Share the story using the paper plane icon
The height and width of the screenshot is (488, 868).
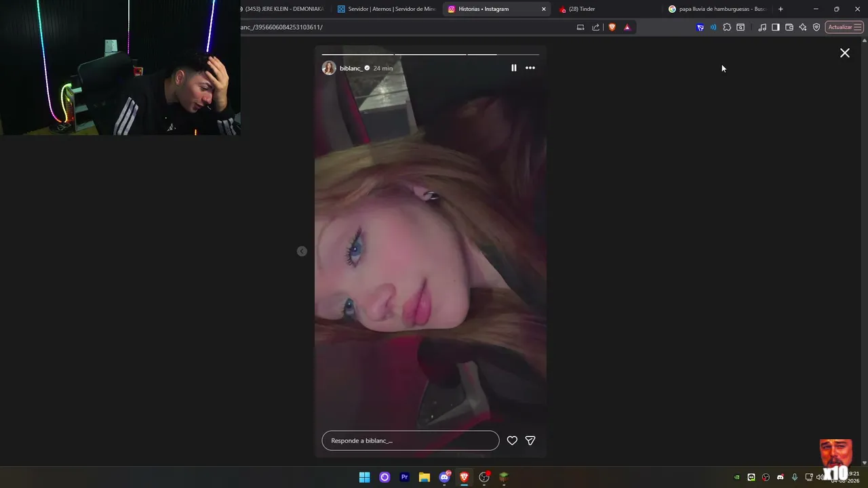click(530, 441)
